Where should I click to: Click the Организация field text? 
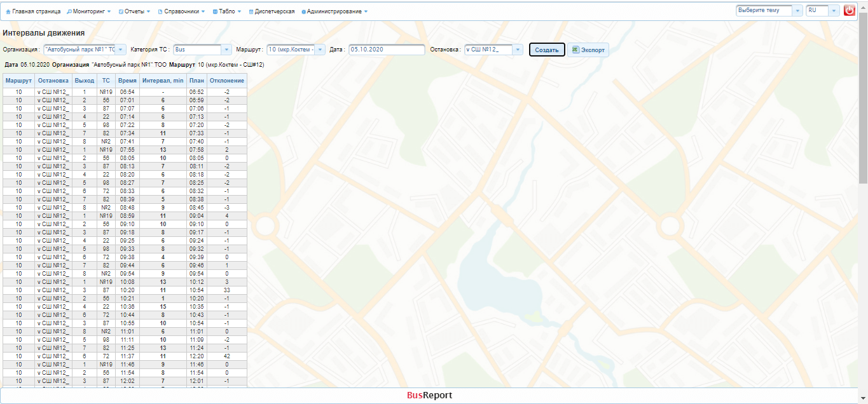pyautogui.click(x=79, y=50)
